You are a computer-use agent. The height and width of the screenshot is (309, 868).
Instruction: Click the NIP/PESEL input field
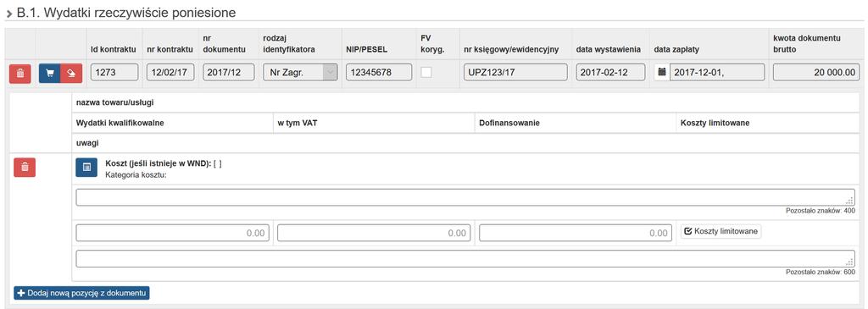coord(379,73)
